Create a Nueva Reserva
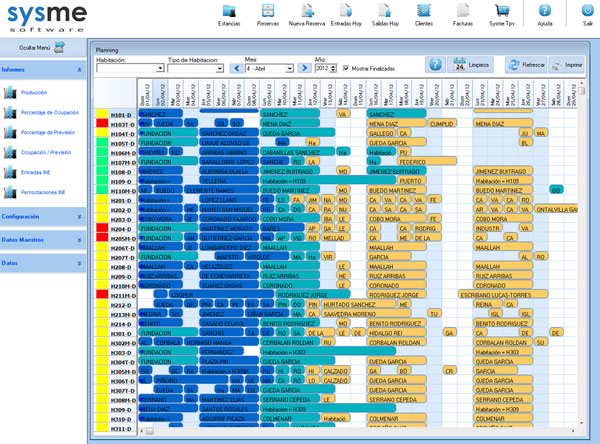This screenshot has width=600, height=444. click(x=307, y=15)
